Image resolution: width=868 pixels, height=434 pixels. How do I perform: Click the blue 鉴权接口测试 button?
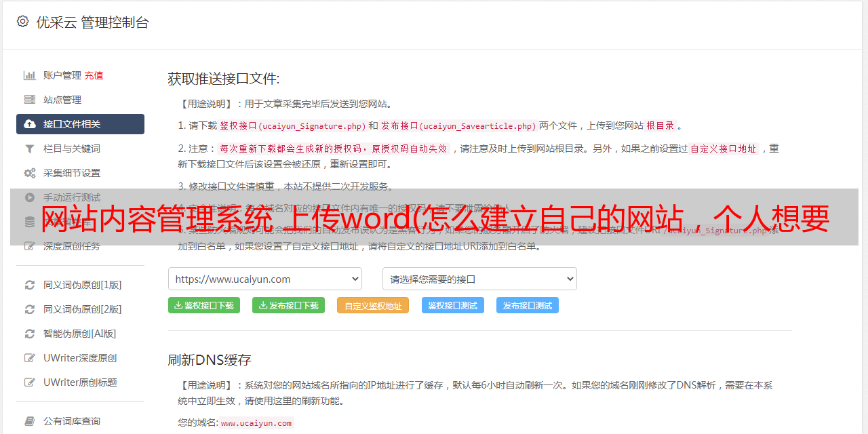[x=453, y=305]
